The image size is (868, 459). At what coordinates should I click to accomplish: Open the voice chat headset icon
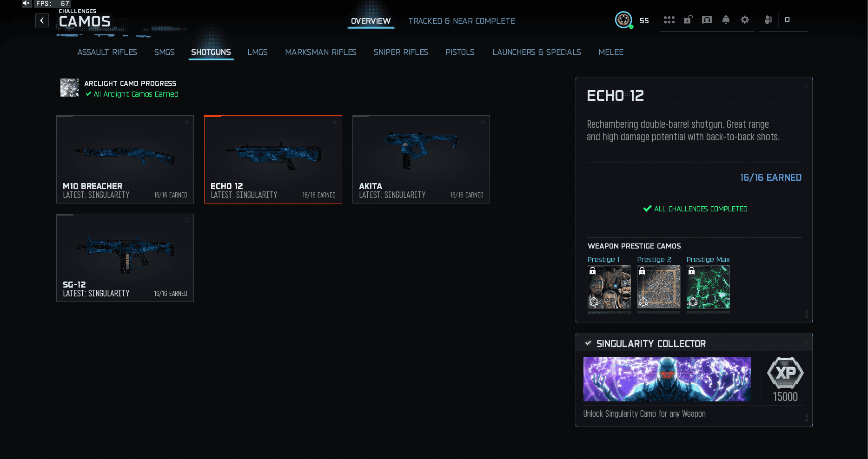click(x=707, y=20)
